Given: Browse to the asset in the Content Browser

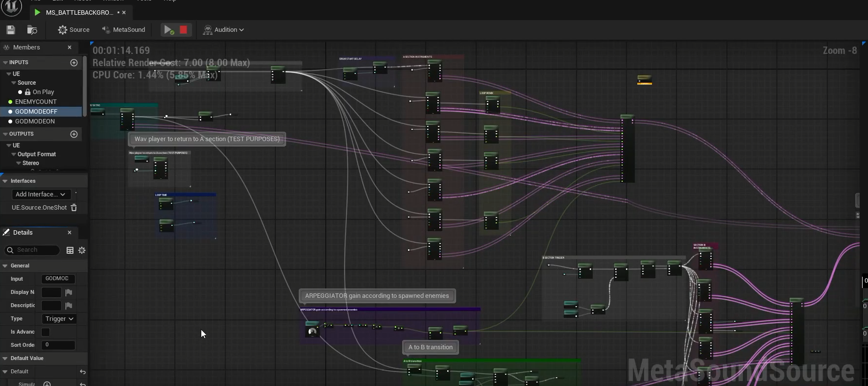Looking at the screenshot, I should point(32,30).
